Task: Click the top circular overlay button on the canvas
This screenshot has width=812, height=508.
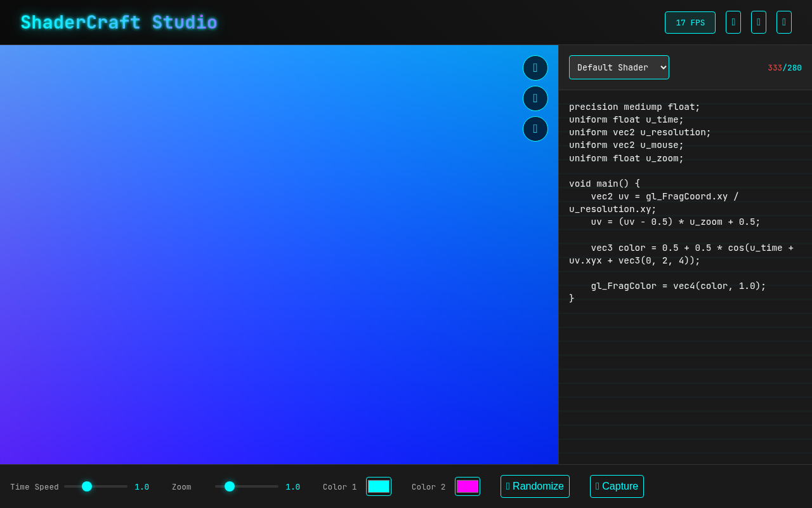Action: pos(535,68)
